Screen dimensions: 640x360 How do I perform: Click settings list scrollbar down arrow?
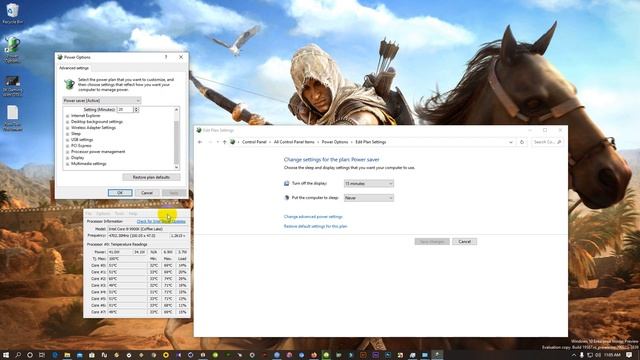(176, 167)
